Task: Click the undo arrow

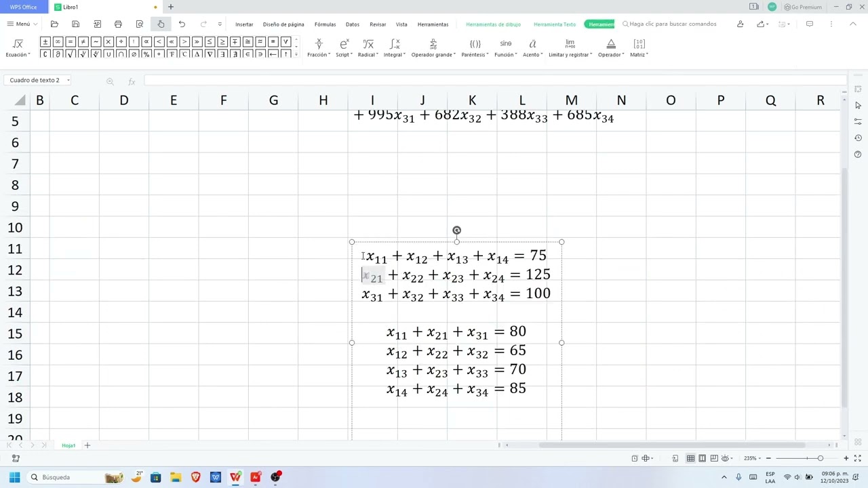Action: 182,24
